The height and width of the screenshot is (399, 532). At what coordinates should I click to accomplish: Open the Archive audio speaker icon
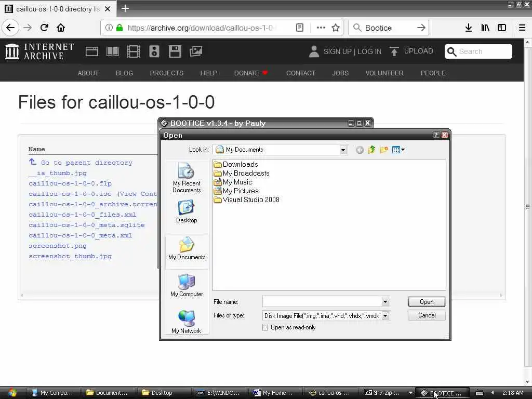(154, 51)
